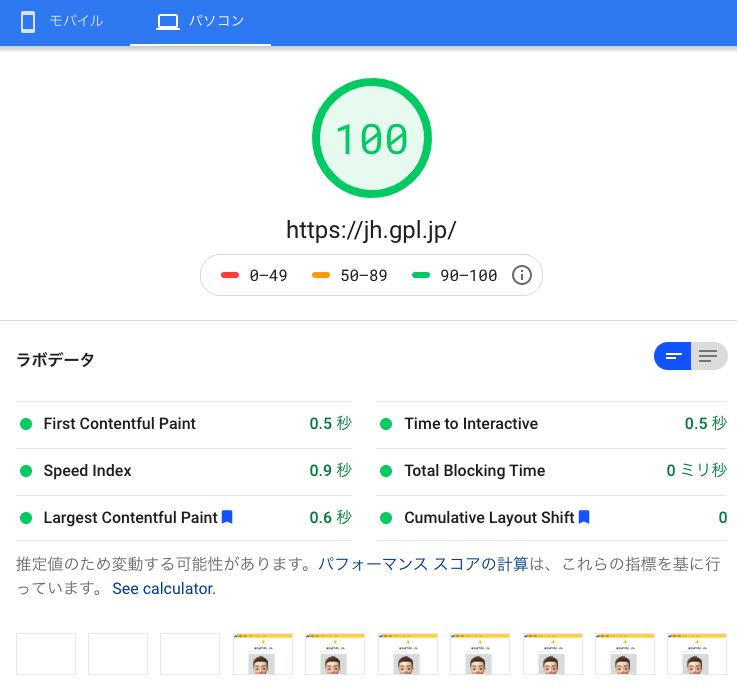
Task: Click the Cumulative Layout Shift bookmark icon
Action: pos(584,517)
